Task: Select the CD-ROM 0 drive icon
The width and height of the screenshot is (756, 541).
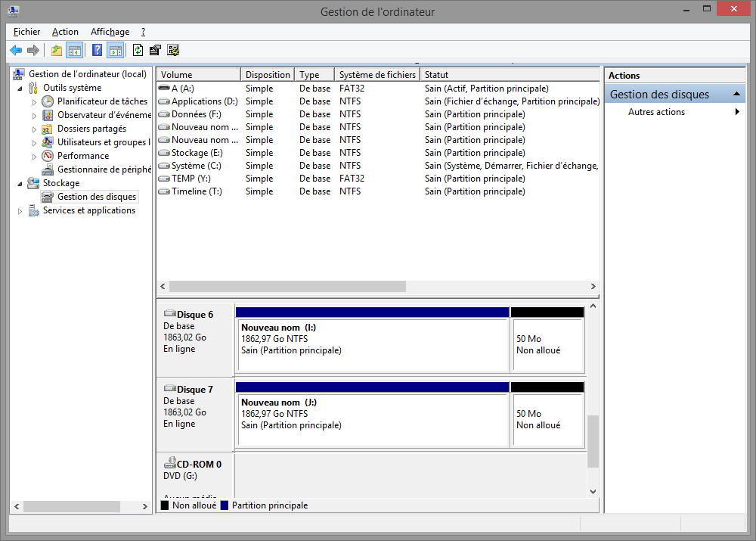Action: [x=169, y=463]
